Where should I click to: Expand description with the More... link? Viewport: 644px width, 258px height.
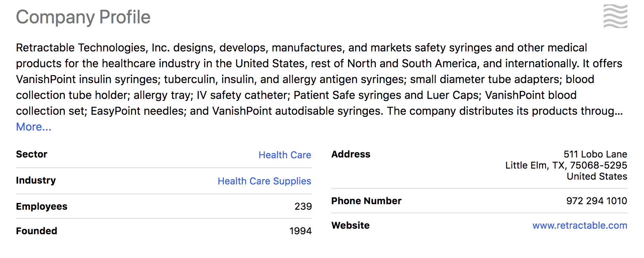coord(34,127)
